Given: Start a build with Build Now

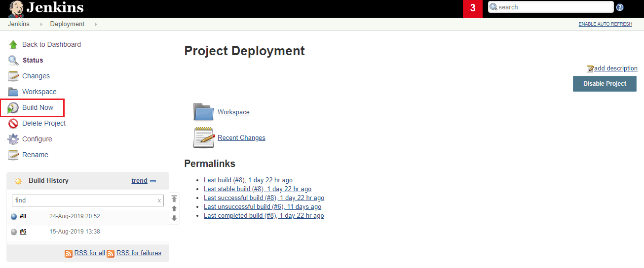Looking at the screenshot, I should (38, 107).
